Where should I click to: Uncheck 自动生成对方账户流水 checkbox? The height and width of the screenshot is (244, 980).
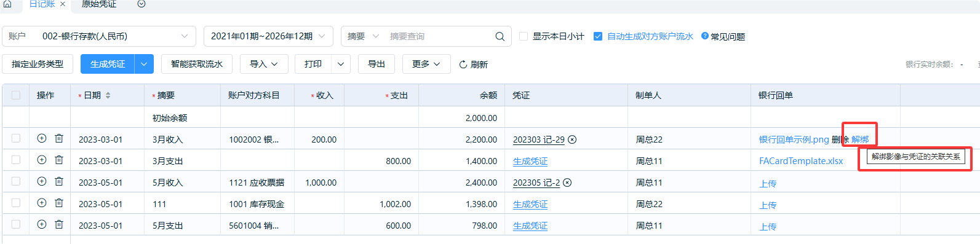coord(597,36)
